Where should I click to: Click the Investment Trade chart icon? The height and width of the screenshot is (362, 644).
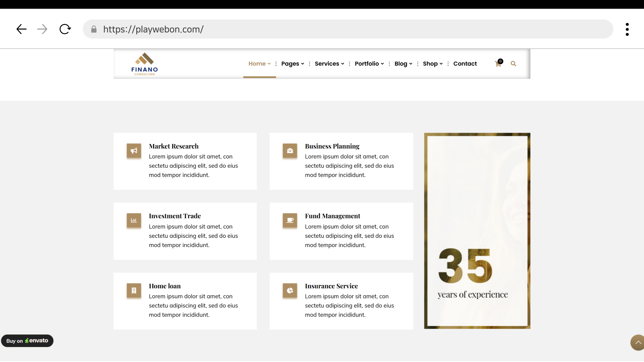click(x=134, y=220)
